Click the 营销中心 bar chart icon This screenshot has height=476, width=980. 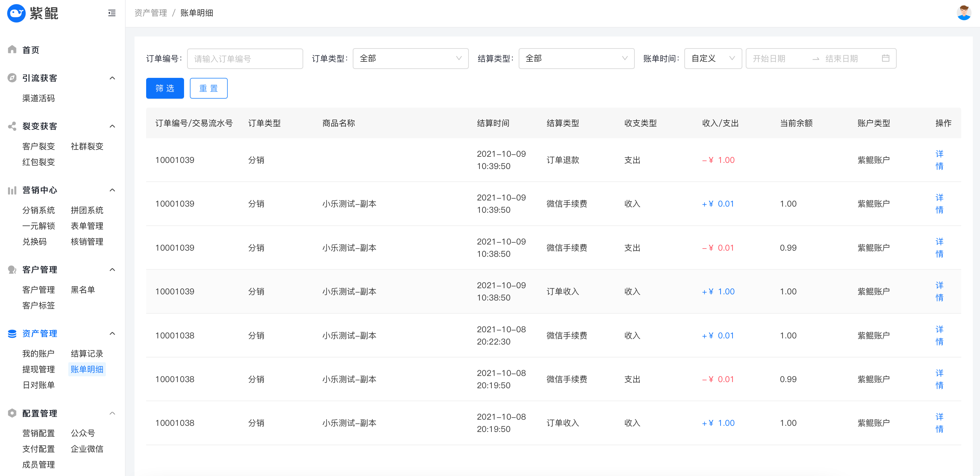(x=12, y=190)
